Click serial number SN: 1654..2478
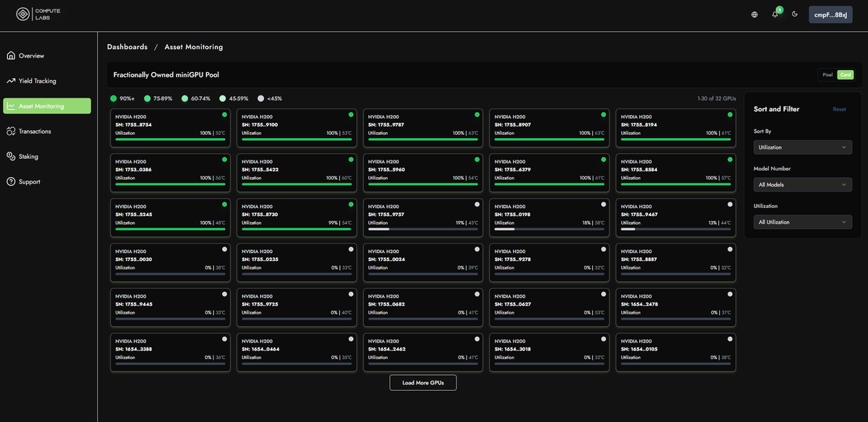Viewport: 868px width, 422px height. [639, 304]
